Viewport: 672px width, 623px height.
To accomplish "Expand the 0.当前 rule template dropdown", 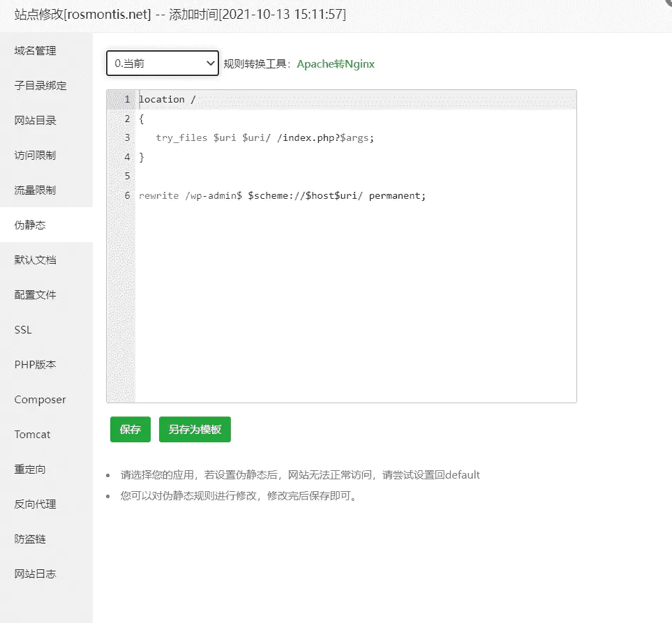I will 163,63.
